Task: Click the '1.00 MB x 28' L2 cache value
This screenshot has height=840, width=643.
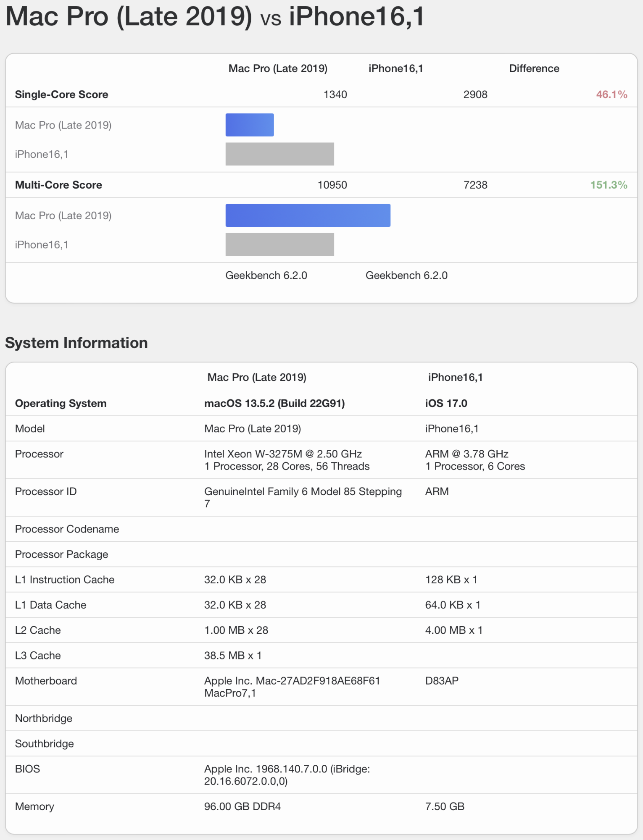Action: tap(236, 630)
